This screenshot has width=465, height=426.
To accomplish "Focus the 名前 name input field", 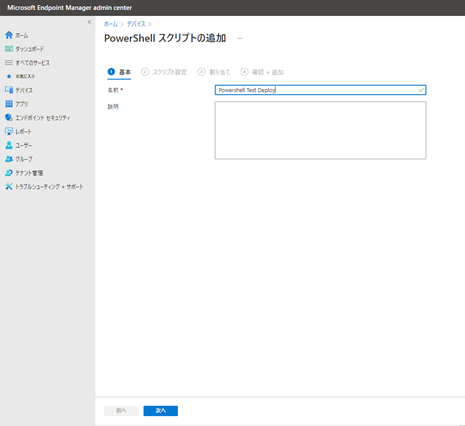I will point(320,90).
